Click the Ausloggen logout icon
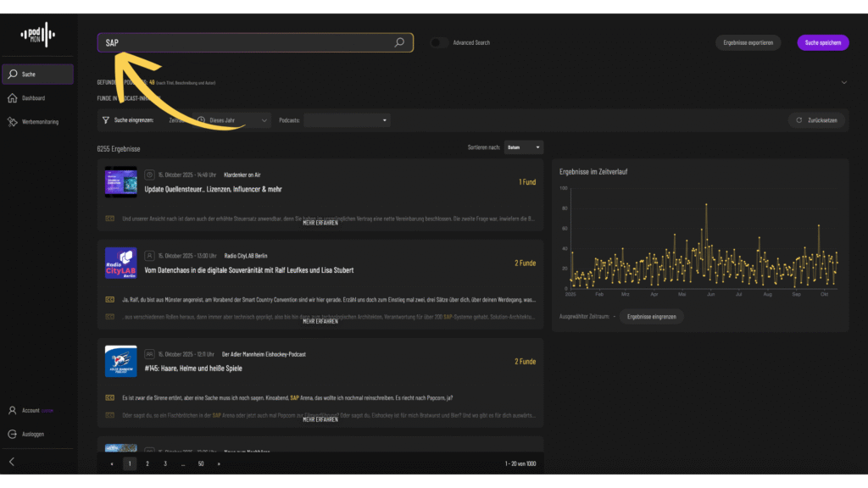This screenshot has width=868, height=488. point(13,434)
